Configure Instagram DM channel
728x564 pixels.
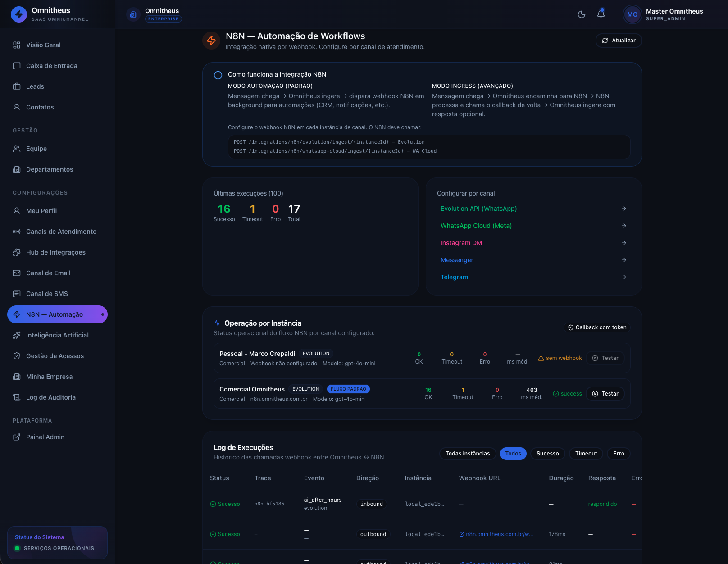[533, 243]
